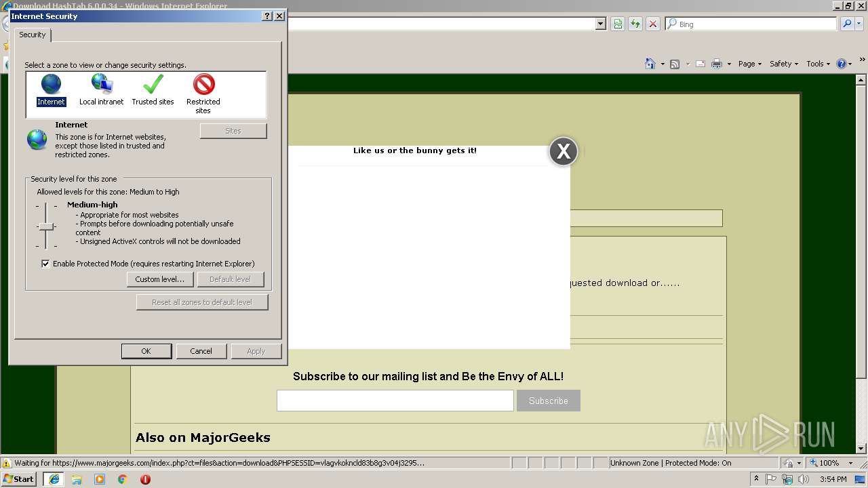The height and width of the screenshot is (488, 868).
Task: Click OK in Internet Security dialog
Action: coord(146,351)
